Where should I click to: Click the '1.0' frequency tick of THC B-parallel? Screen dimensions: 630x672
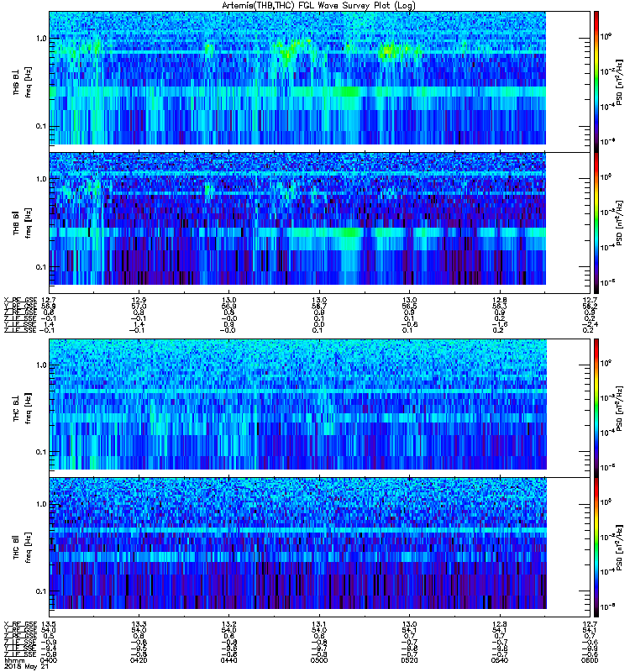41,504
